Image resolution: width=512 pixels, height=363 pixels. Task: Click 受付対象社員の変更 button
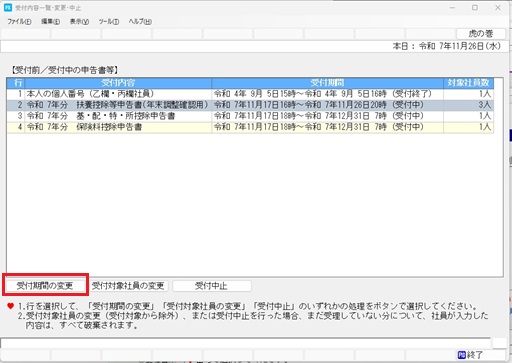128,286
